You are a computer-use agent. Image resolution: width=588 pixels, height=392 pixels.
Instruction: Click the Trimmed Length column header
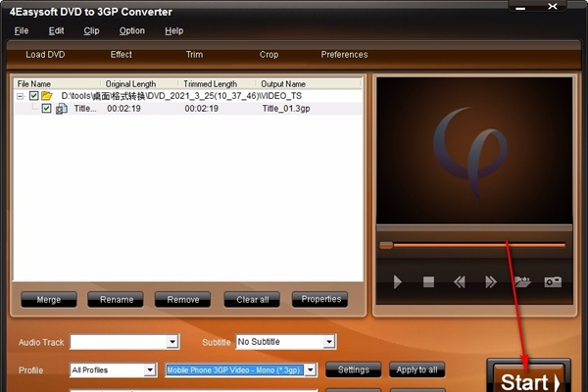pyautogui.click(x=218, y=83)
